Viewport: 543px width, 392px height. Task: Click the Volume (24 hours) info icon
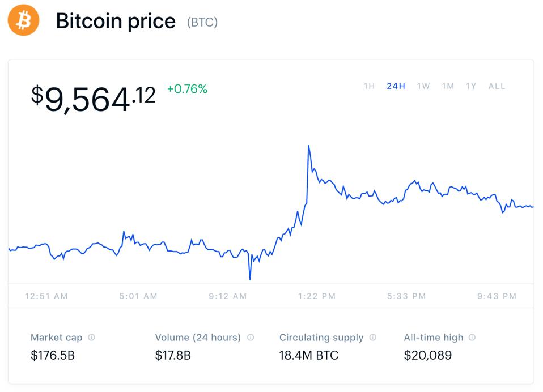(251, 337)
